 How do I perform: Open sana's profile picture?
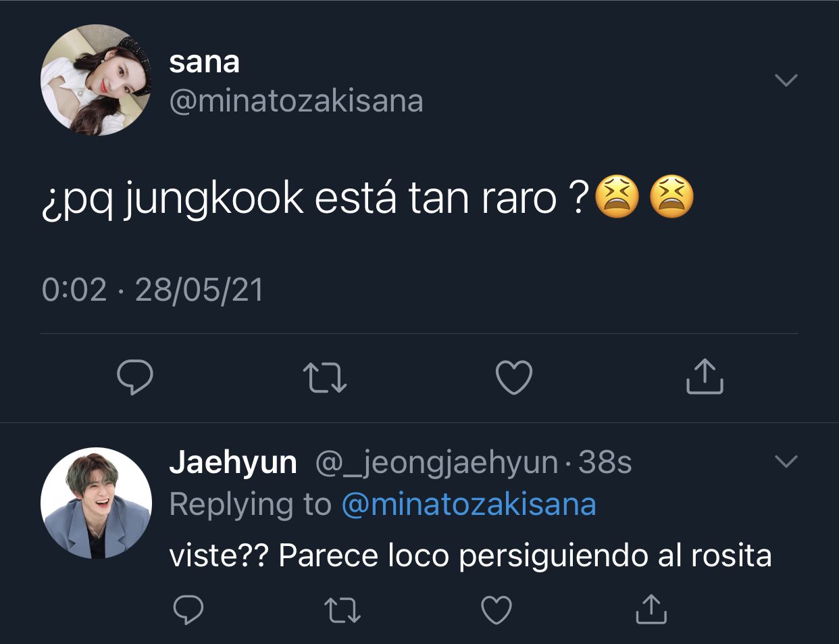point(96,80)
